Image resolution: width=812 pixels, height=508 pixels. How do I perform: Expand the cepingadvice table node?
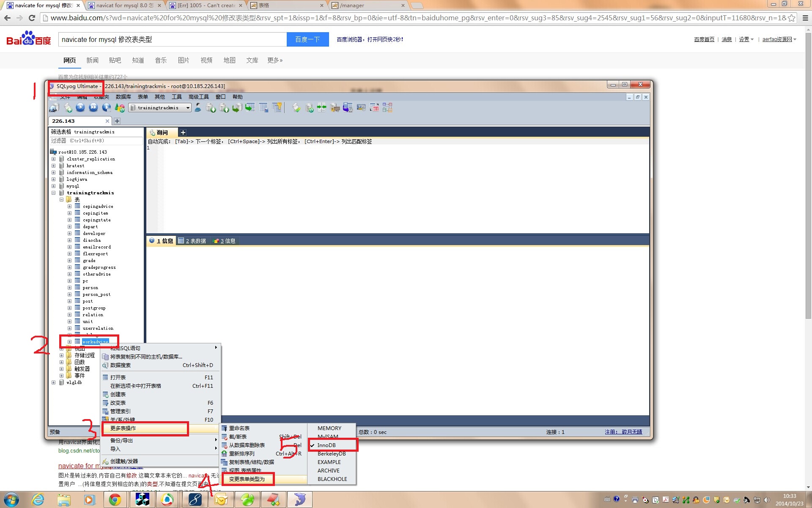tap(70, 207)
